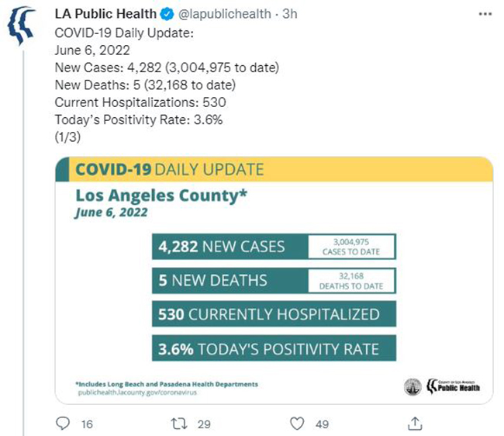
Task: Open the share upload icon
Action: 415,424
